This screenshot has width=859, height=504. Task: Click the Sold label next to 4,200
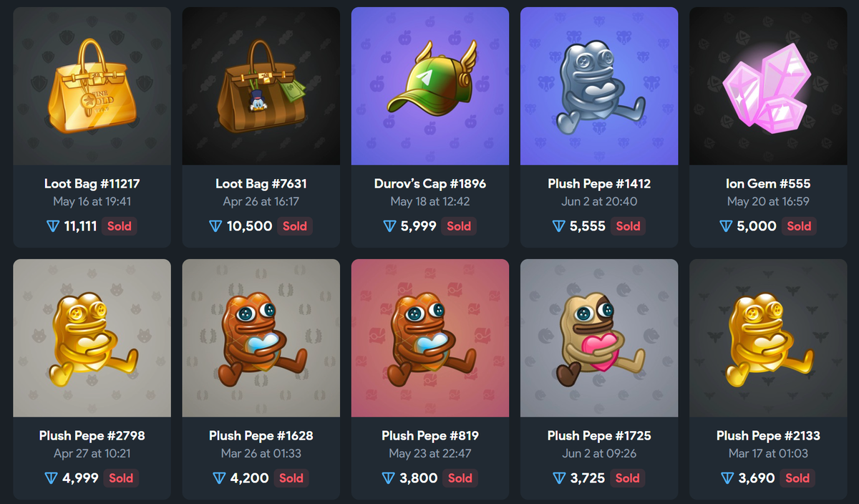[x=291, y=478]
